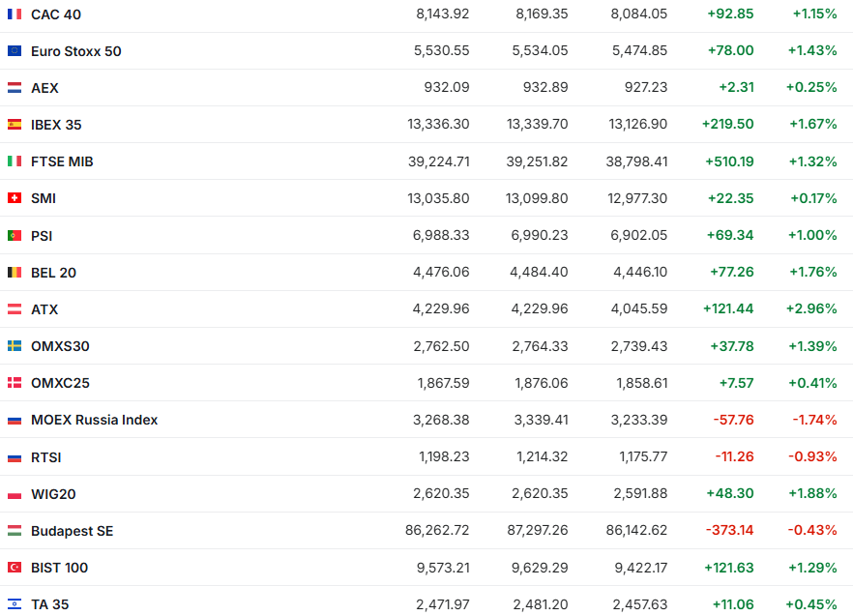Image resolution: width=853 pixels, height=616 pixels.
Task: Select the WIG20 index name
Action: pyautogui.click(x=53, y=494)
